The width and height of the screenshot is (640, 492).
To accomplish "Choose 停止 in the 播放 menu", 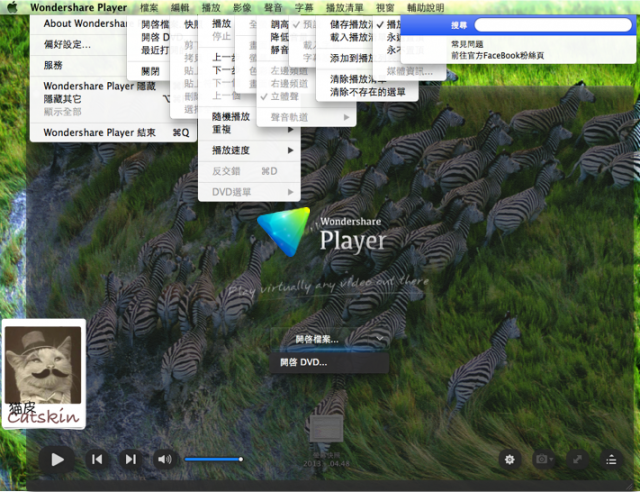I will click(221, 36).
